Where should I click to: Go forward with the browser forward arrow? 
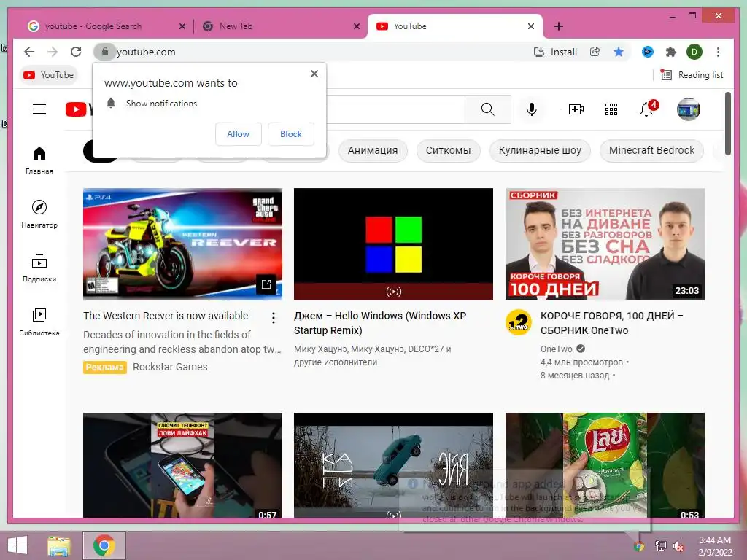click(53, 52)
